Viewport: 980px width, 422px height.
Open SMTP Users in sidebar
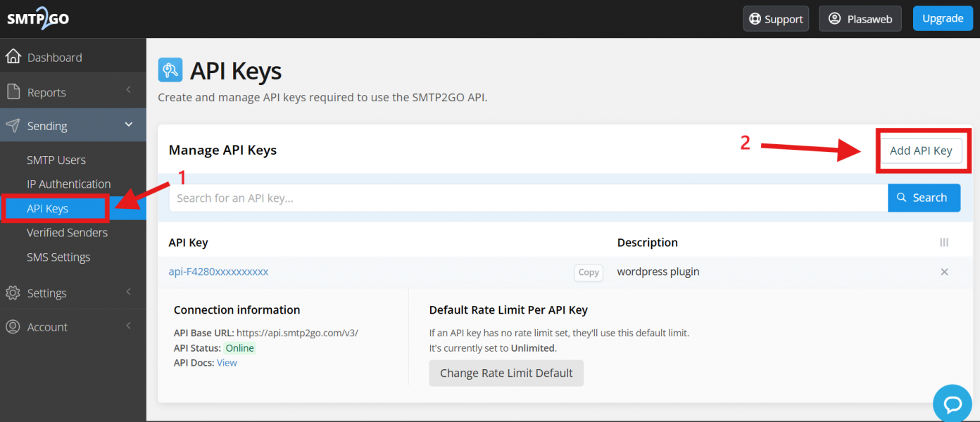point(56,160)
